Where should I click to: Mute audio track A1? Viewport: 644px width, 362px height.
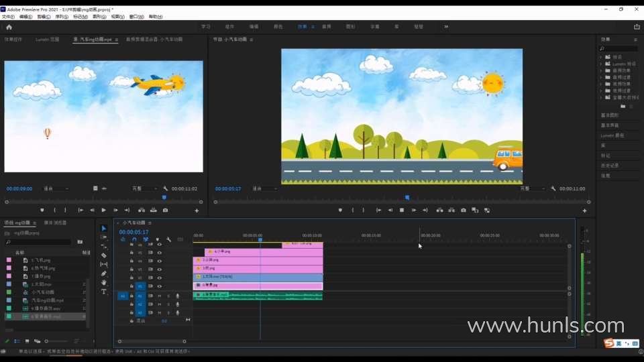click(159, 296)
